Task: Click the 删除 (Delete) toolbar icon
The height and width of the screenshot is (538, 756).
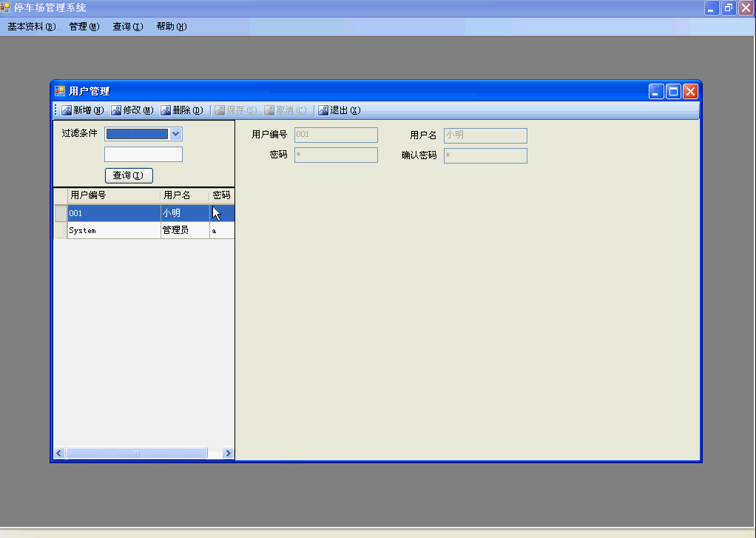Action: (166, 111)
